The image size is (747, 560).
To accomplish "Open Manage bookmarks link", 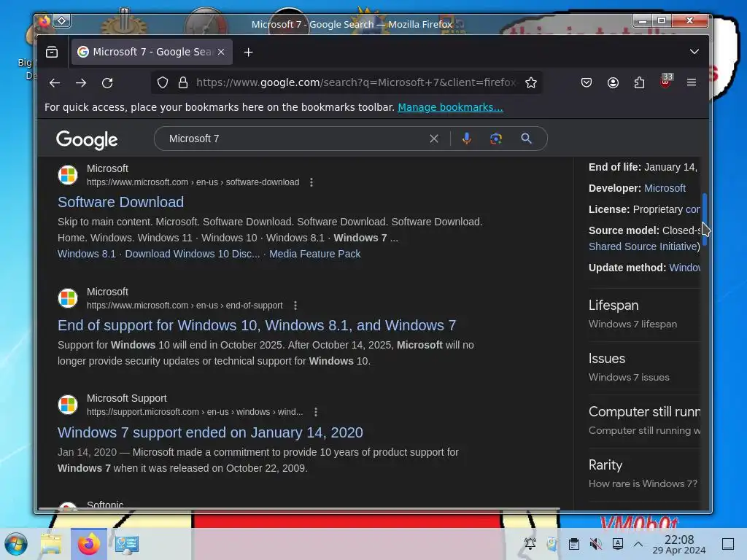I will click(450, 107).
